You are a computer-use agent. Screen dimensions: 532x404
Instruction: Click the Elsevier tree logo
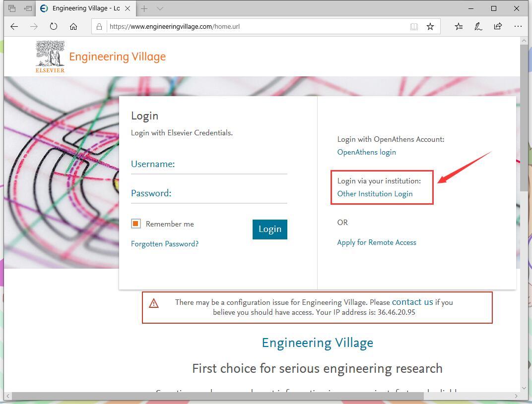point(50,57)
